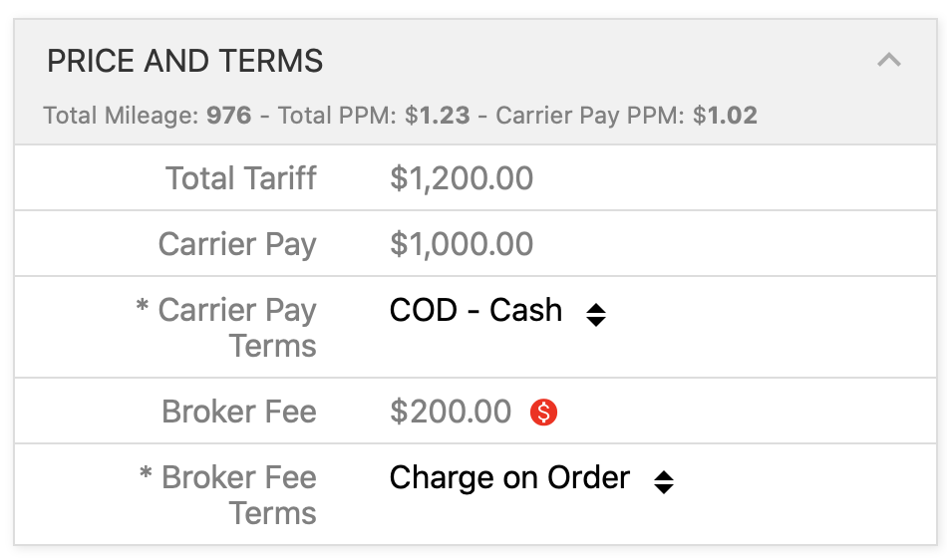Open the Carrier Pay Terms dropdown
The height and width of the screenshot is (560, 947).
[497, 311]
